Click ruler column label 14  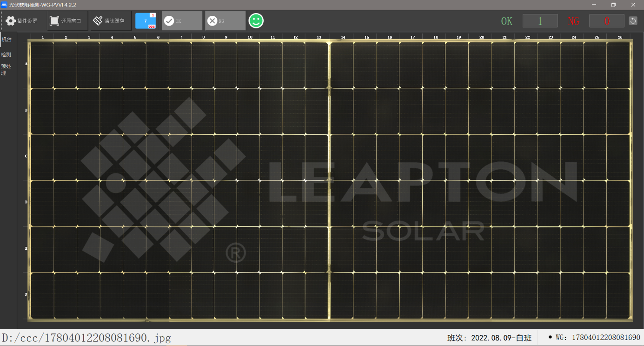343,37
